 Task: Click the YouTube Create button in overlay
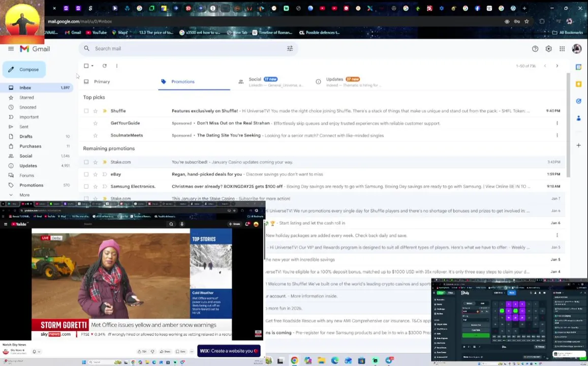pos(235,224)
